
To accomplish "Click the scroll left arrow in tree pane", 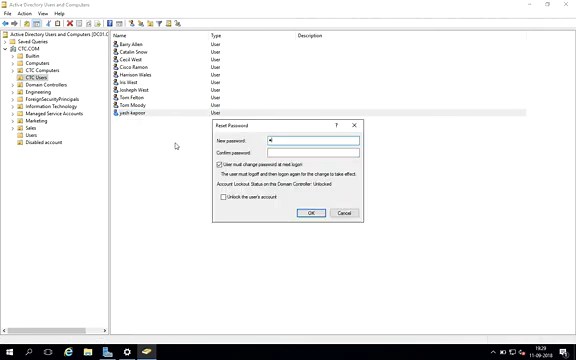I will (4, 331).
